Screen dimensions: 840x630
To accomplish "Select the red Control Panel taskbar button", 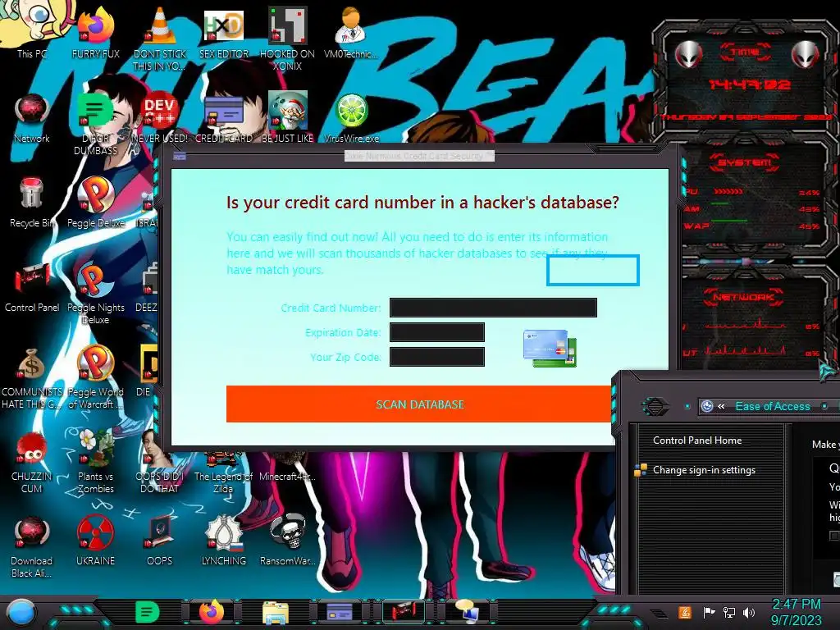I will point(404,612).
